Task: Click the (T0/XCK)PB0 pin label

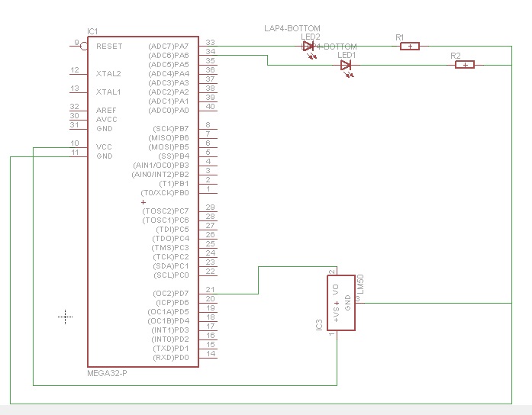Action: click(165, 192)
